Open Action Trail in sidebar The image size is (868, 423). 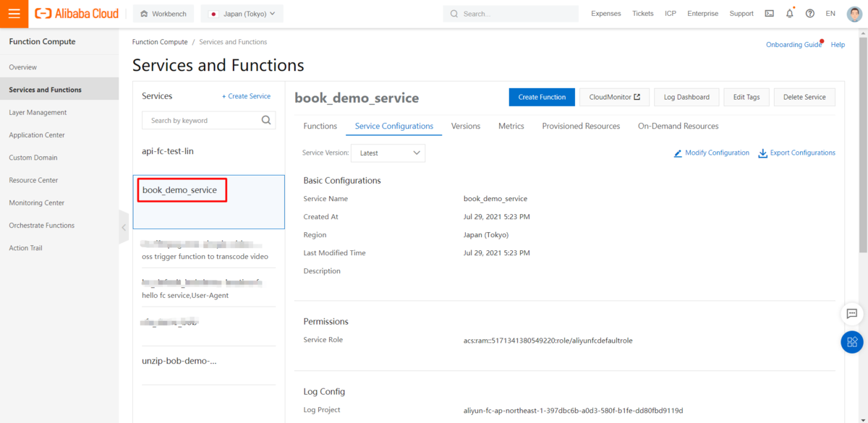click(x=59, y=248)
